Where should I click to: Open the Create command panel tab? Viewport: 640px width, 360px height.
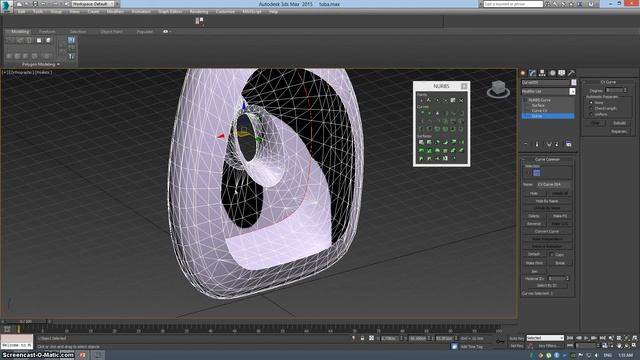pyautogui.click(x=523, y=73)
